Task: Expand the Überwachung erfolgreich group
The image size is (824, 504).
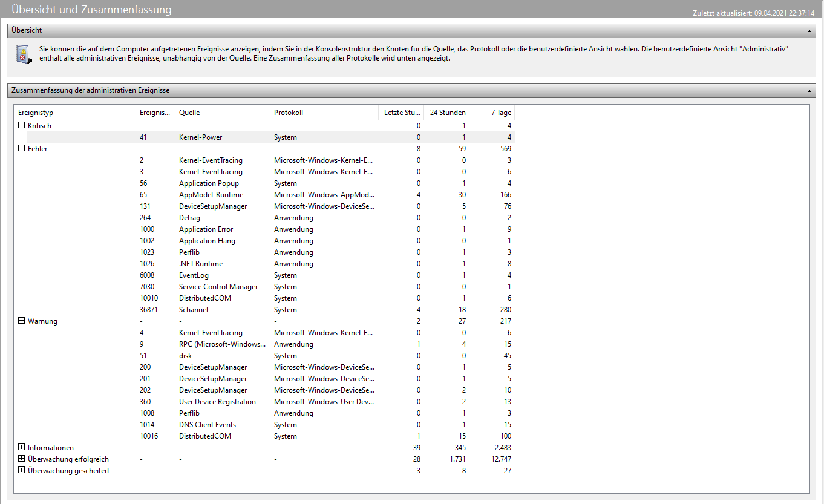Action: pyautogui.click(x=21, y=459)
